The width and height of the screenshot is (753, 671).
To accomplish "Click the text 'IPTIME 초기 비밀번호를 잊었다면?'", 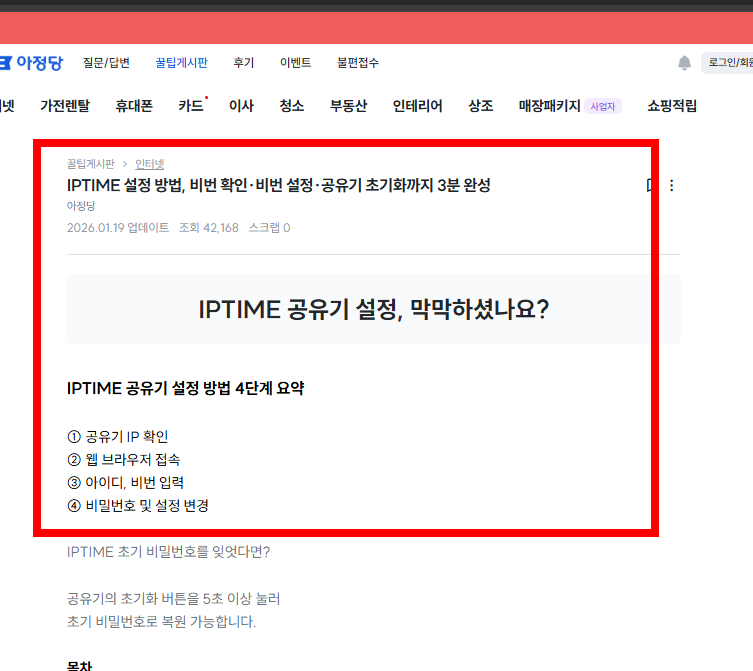I will click(x=169, y=552).
